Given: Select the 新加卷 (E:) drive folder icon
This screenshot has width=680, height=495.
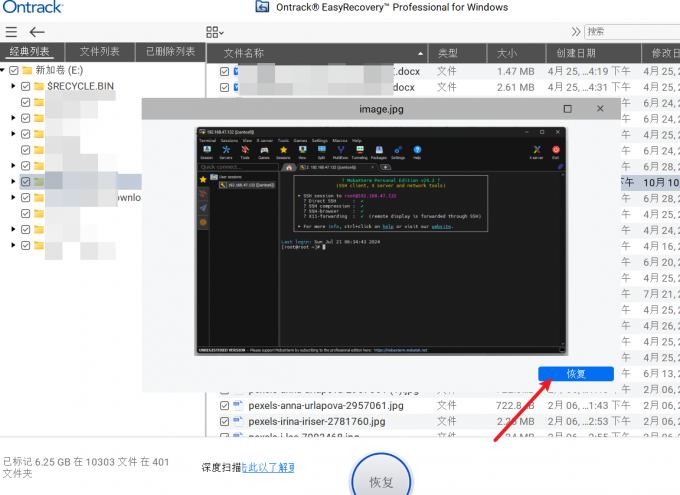Looking at the screenshot, I should click(x=27, y=70).
